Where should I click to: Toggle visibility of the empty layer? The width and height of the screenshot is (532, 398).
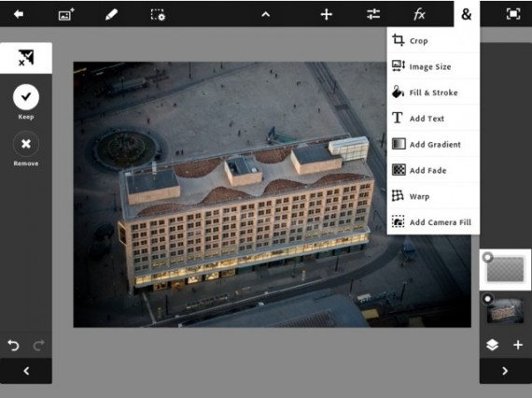488,258
